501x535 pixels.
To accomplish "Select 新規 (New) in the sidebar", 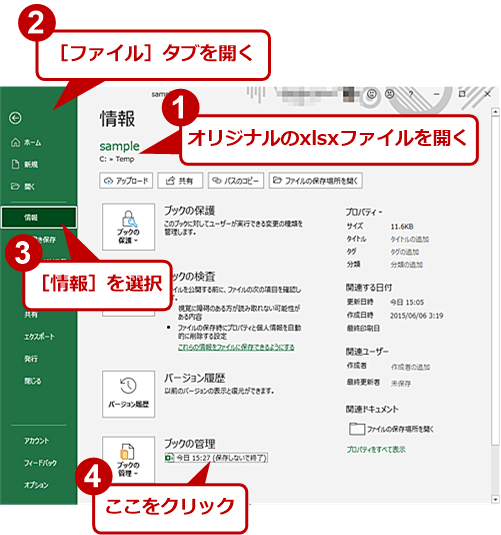I will click(25, 164).
